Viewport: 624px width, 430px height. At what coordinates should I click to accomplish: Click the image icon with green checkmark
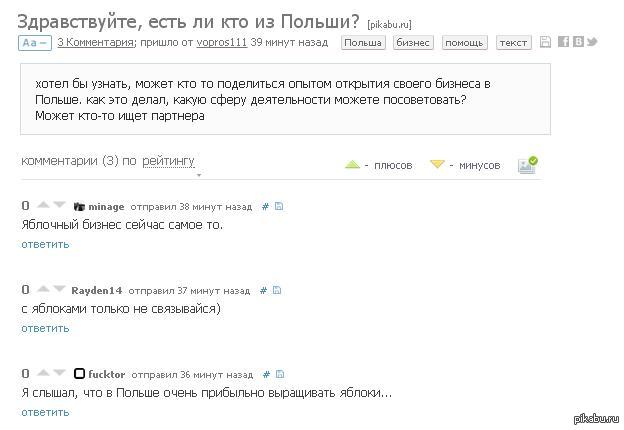pyautogui.click(x=527, y=164)
